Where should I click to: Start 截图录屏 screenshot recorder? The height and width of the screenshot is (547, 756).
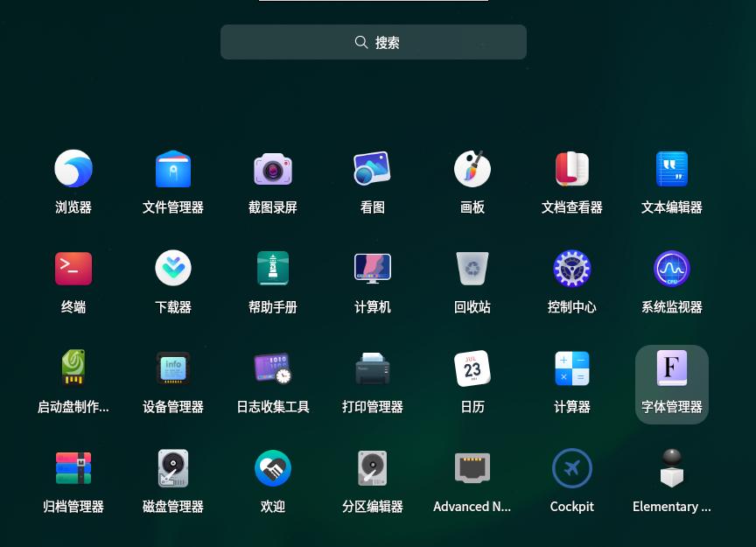[273, 169]
